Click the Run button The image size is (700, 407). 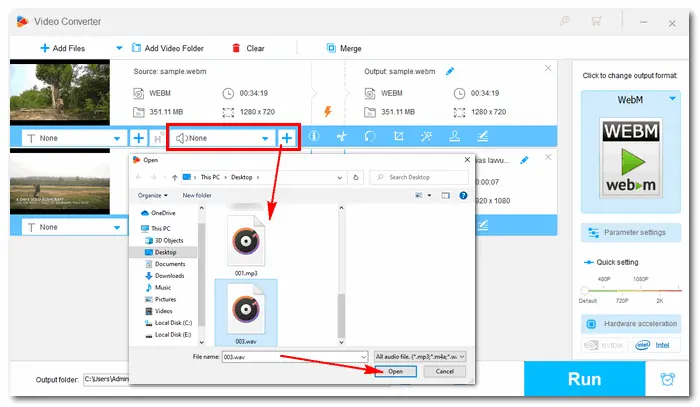tap(584, 379)
